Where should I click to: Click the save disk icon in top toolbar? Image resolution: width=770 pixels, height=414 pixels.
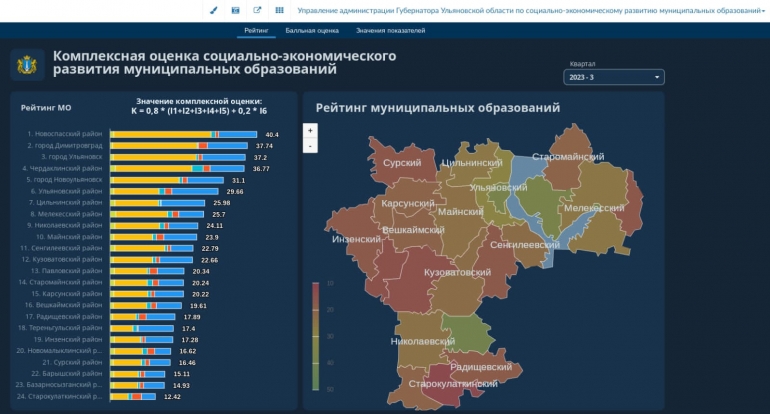[x=235, y=10]
